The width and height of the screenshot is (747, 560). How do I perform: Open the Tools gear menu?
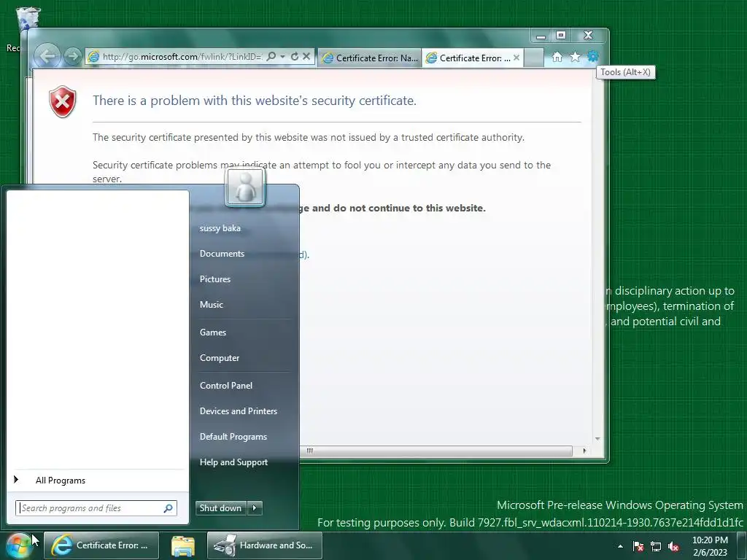click(x=592, y=57)
